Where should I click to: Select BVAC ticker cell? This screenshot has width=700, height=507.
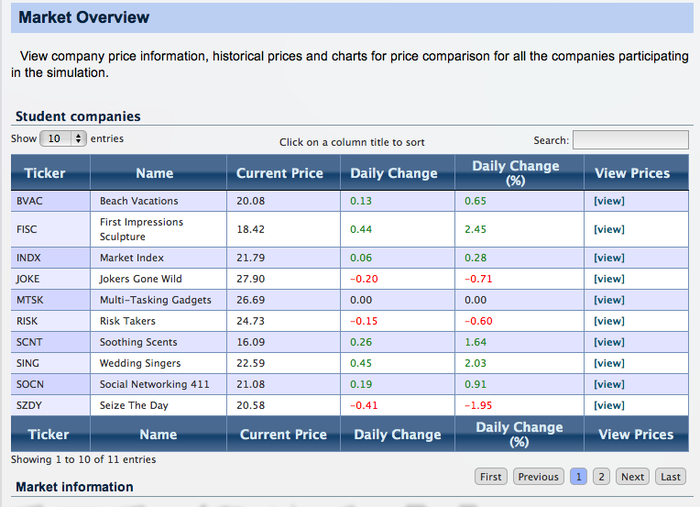coord(50,201)
